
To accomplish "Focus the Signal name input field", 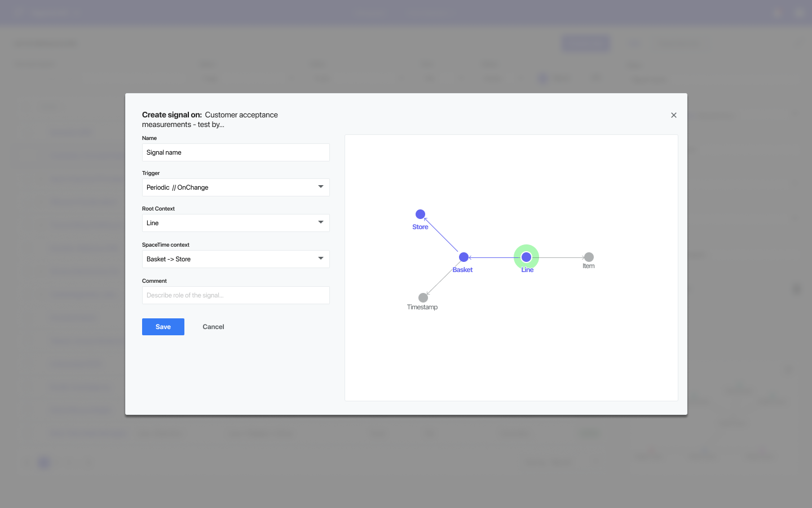I will [x=236, y=152].
